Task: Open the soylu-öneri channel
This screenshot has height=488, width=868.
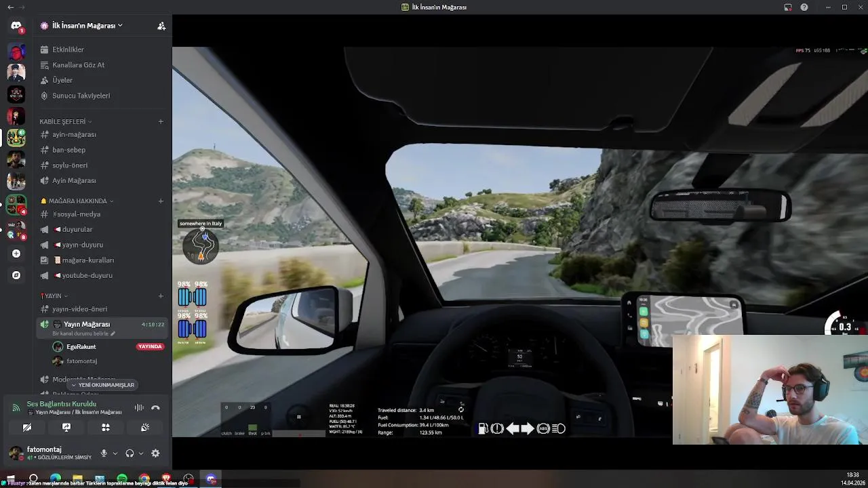Action: click(x=103, y=165)
